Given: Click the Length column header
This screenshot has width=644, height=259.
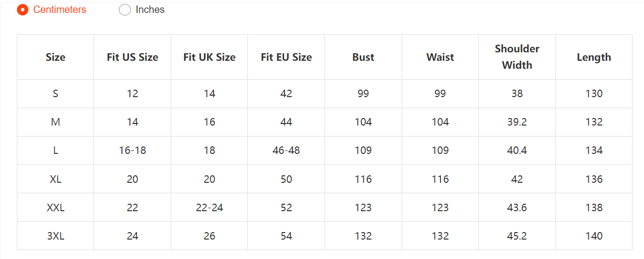Looking at the screenshot, I should point(594,57).
